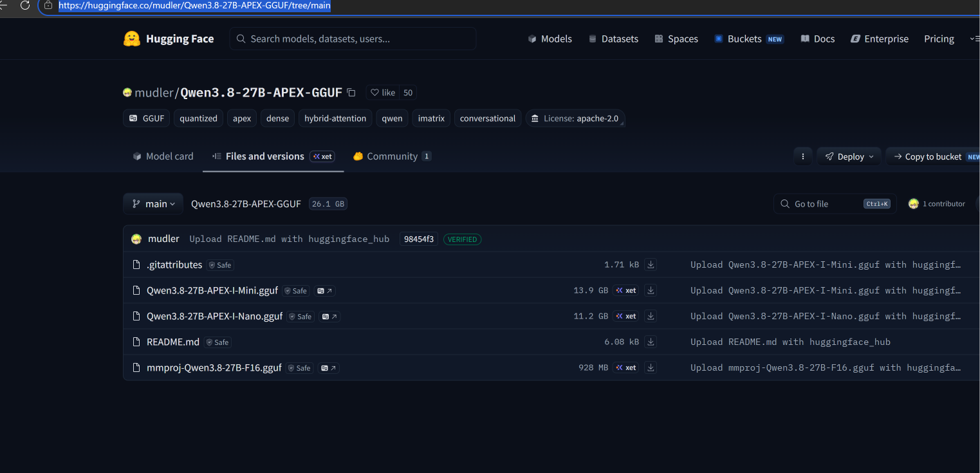Filter by the hybrid-attention tag
Image resolution: width=980 pixels, height=473 pixels.
point(335,118)
